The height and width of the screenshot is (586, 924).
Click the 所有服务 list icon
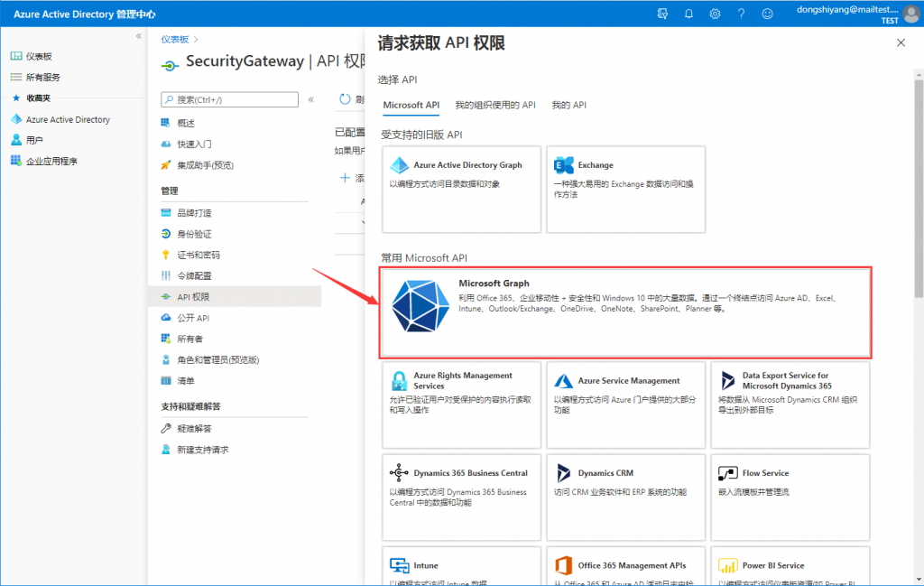pyautogui.click(x=16, y=78)
